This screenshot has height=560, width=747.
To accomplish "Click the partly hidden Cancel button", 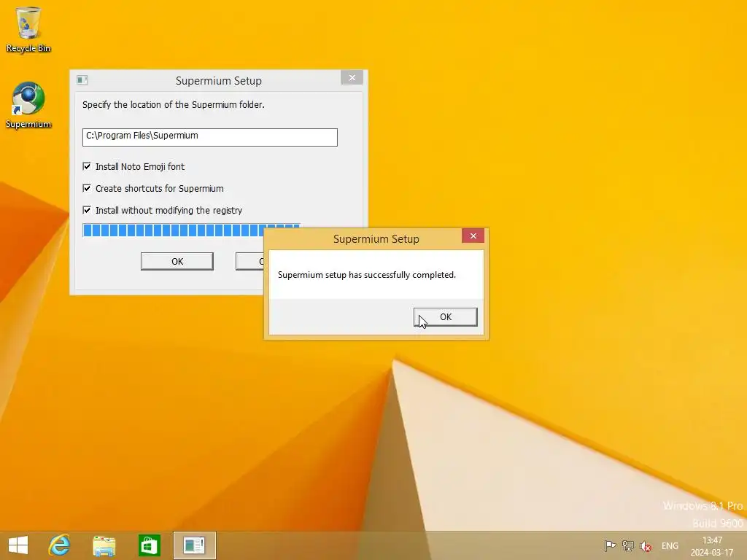I will coord(249,262).
